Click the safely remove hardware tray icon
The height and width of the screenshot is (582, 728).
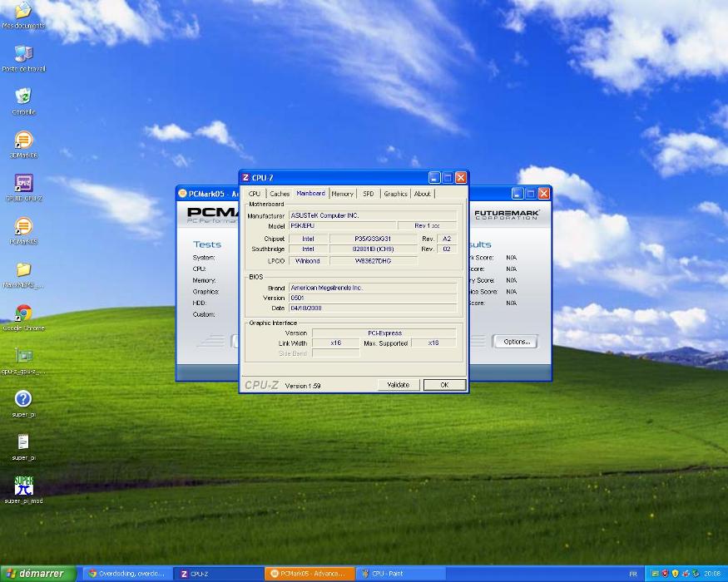click(x=694, y=574)
